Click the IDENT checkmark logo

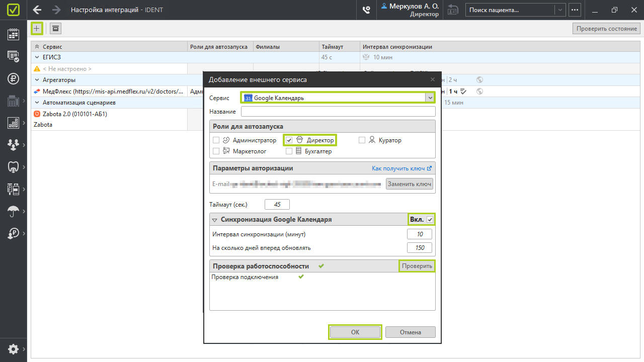(x=14, y=10)
